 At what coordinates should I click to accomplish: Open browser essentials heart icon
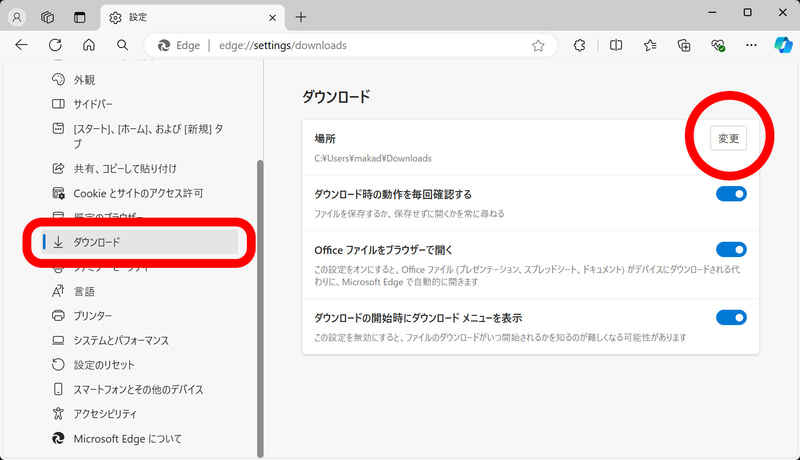coord(718,45)
